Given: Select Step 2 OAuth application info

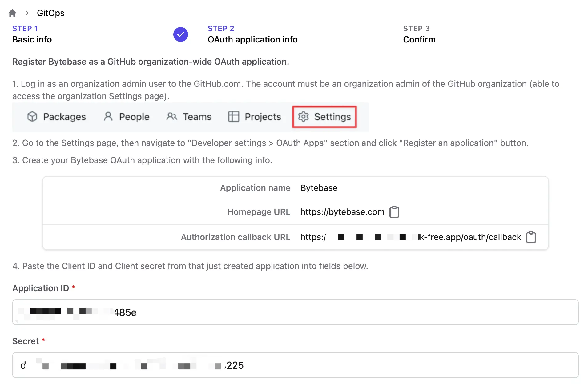Looking at the screenshot, I should [252, 34].
